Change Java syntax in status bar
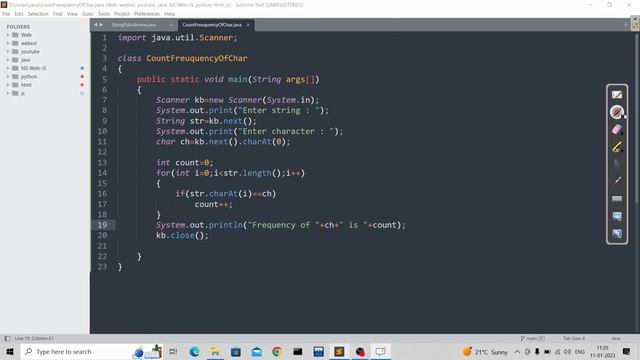 pos(616,338)
